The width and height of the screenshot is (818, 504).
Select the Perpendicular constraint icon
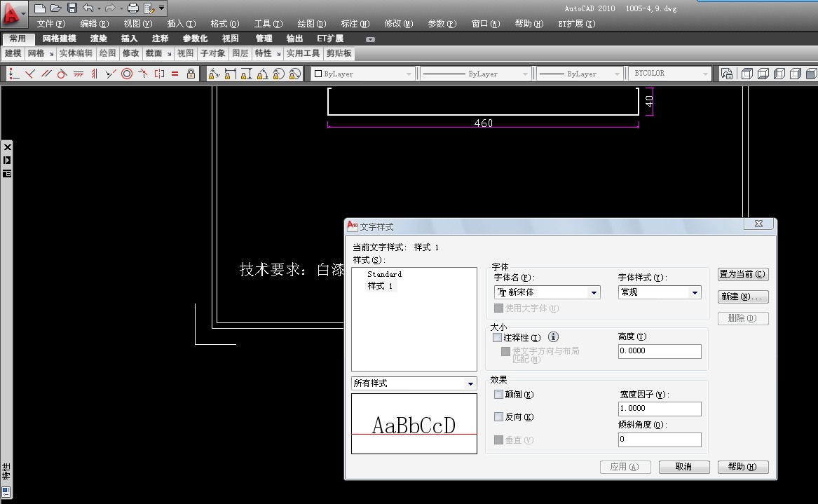(29, 74)
